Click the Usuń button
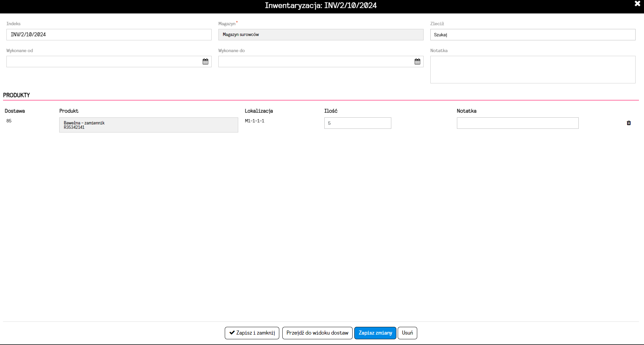This screenshot has height=345, width=644. 407,333
